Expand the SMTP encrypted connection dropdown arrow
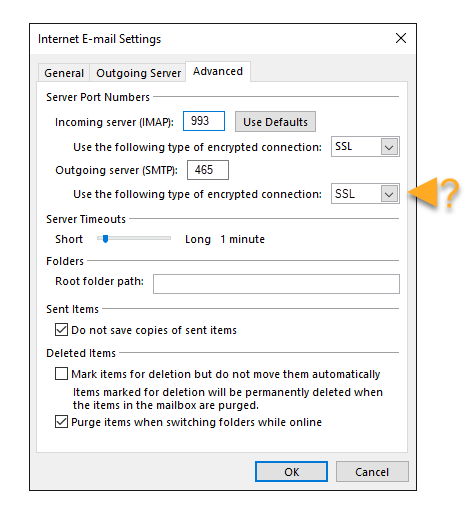472x518 pixels. point(389,194)
